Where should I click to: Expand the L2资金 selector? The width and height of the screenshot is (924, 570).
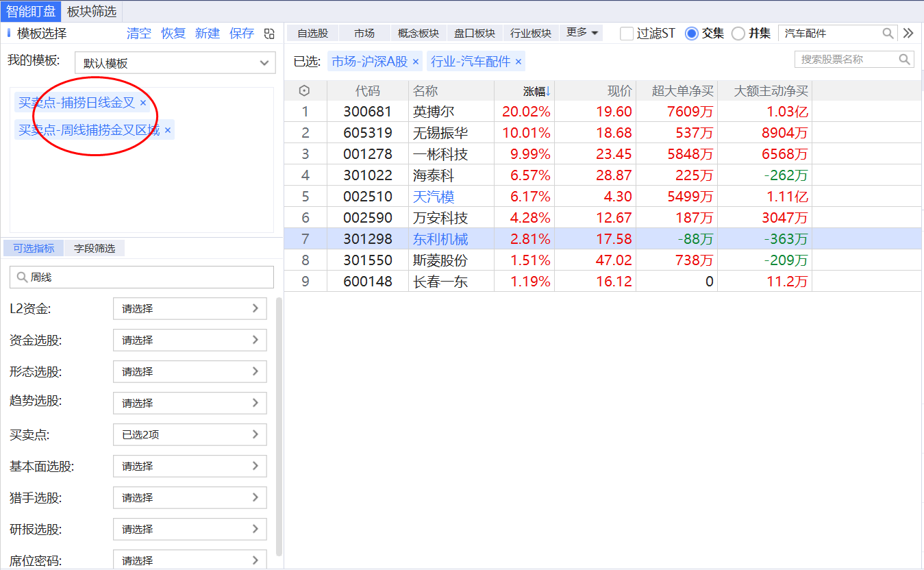click(x=190, y=309)
